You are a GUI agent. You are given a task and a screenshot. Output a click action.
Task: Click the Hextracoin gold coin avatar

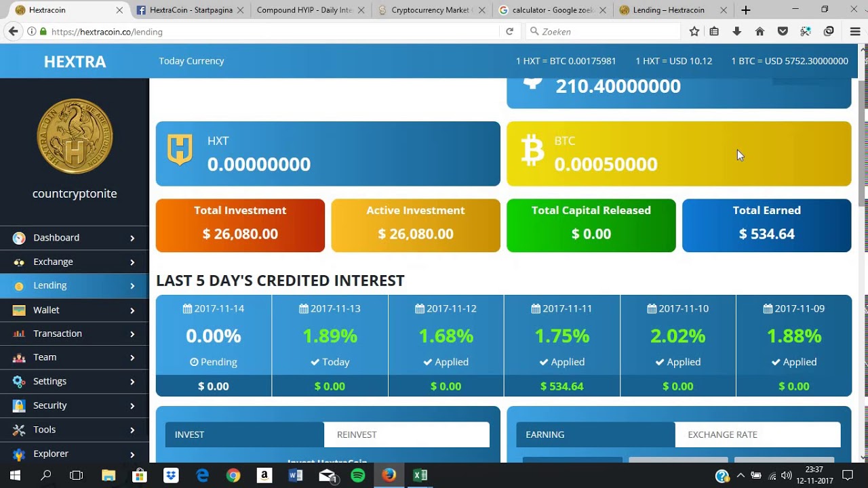pyautogui.click(x=75, y=136)
